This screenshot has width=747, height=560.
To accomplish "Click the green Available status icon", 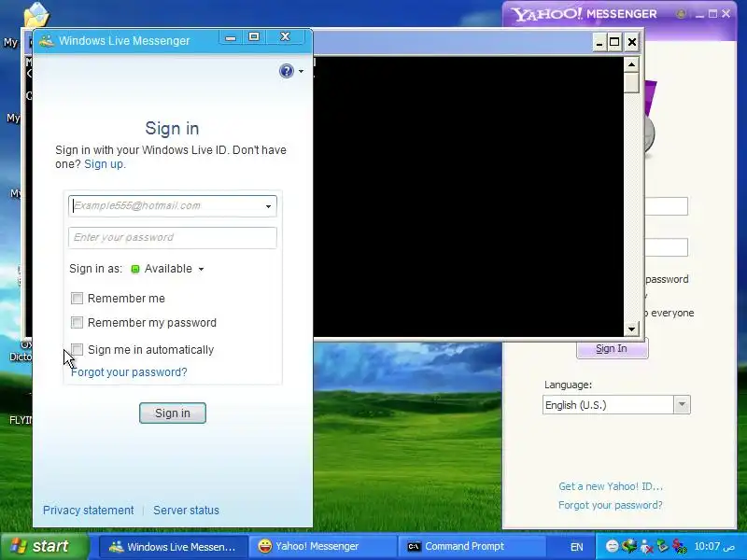I will pos(135,269).
